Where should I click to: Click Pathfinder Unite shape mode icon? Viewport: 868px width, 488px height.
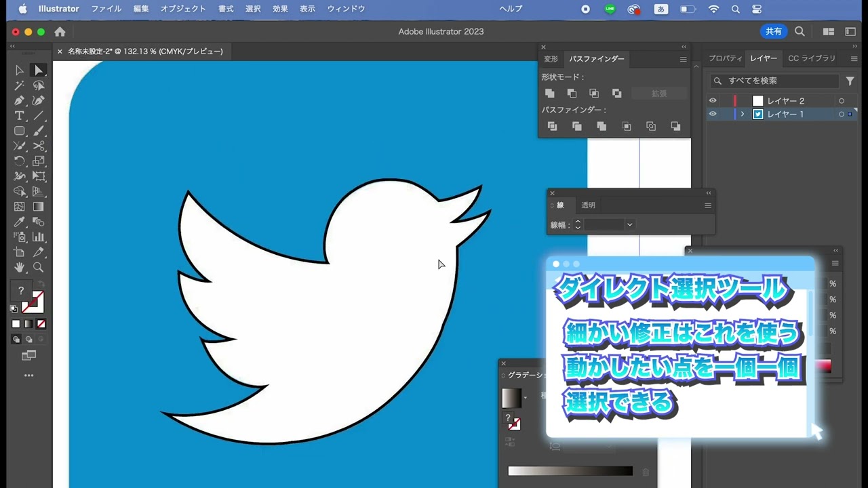click(550, 94)
